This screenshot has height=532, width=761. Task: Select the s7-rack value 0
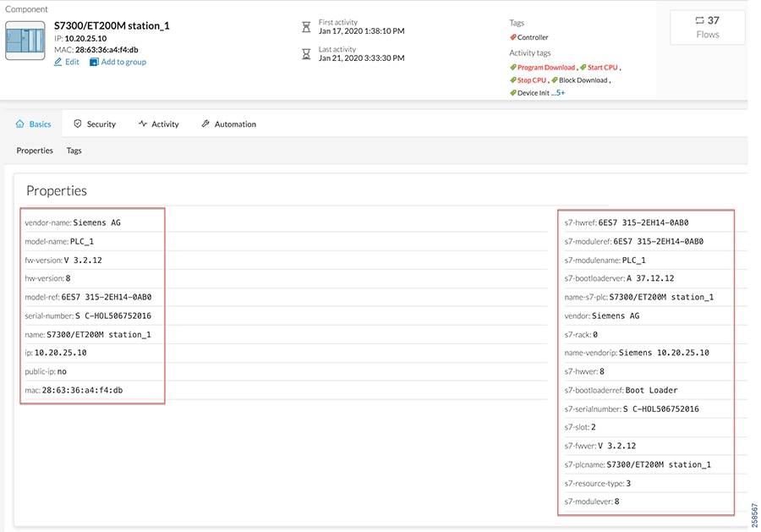[x=595, y=334]
